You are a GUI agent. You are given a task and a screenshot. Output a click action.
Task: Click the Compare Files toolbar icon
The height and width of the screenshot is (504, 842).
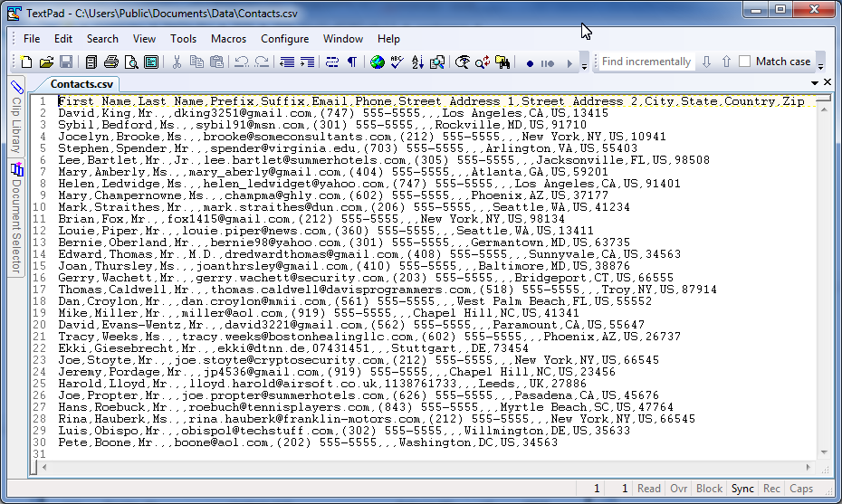tap(437, 62)
